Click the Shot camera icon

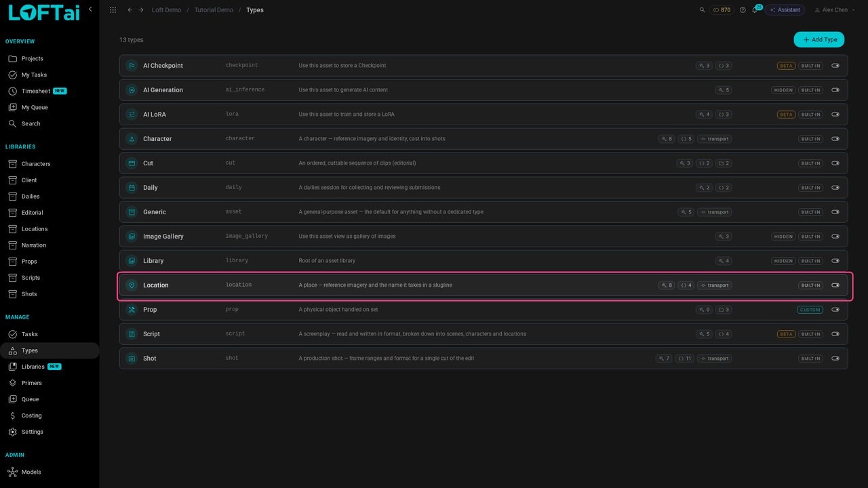click(x=132, y=359)
